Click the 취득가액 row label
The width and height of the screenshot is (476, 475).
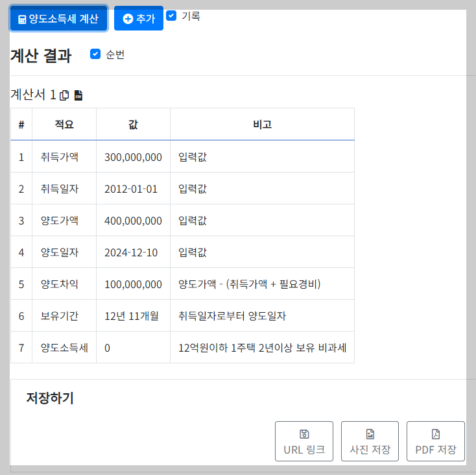click(60, 157)
